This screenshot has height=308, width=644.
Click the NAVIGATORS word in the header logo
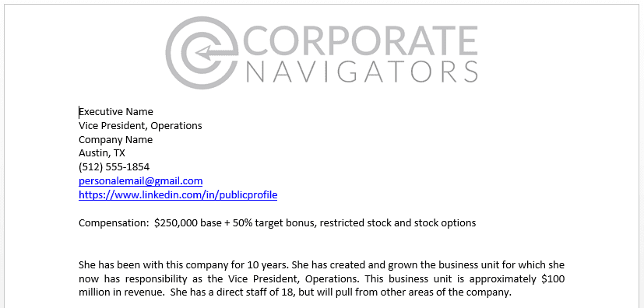(363, 72)
